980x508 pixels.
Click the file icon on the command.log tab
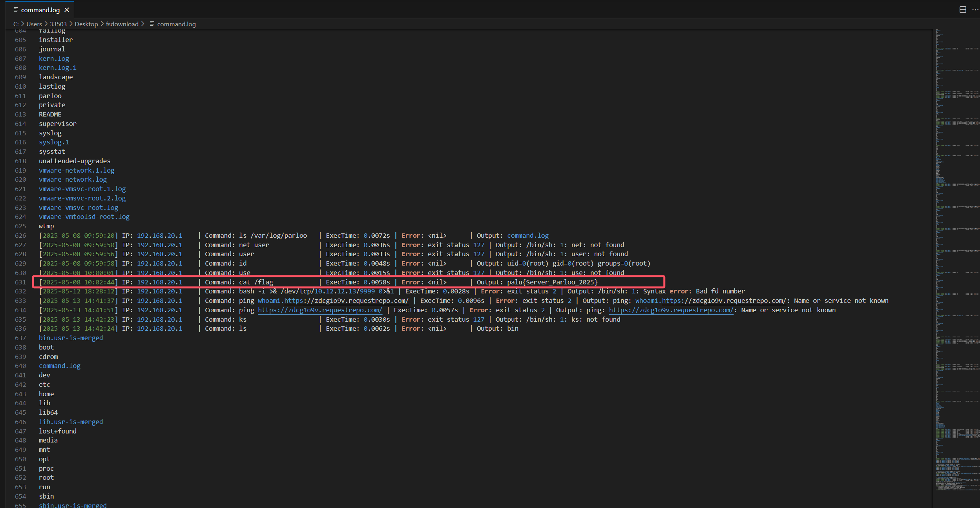[16, 9]
